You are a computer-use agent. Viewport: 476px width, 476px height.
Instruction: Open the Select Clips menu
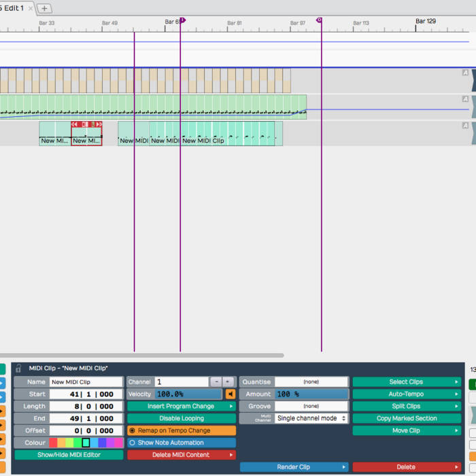click(x=406, y=381)
